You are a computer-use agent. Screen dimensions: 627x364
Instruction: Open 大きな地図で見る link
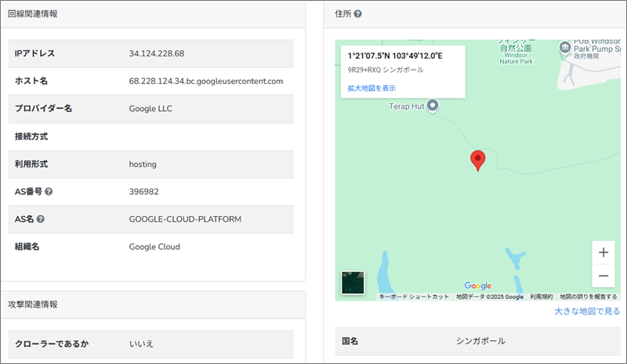(x=587, y=312)
